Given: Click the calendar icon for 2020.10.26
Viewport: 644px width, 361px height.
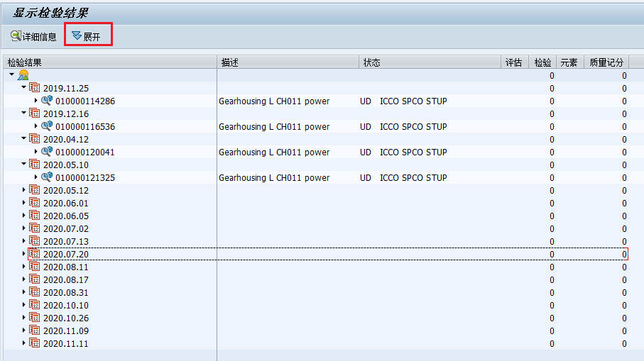Looking at the screenshot, I should pyautogui.click(x=35, y=317).
